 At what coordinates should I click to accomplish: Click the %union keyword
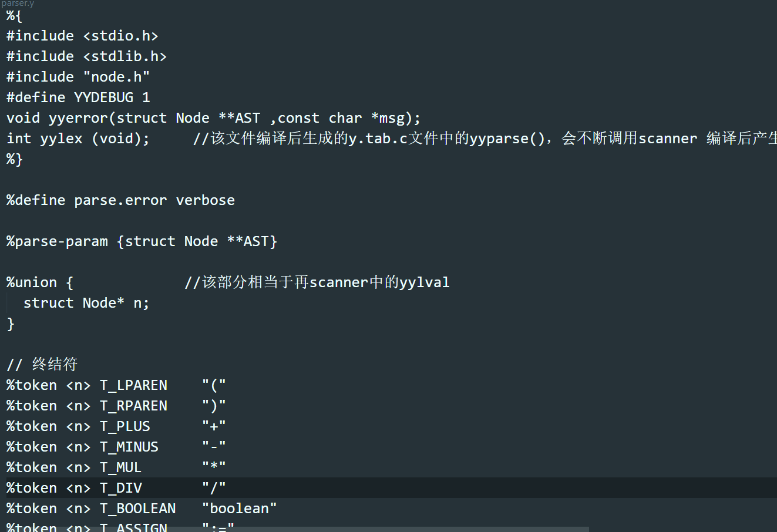pos(32,282)
